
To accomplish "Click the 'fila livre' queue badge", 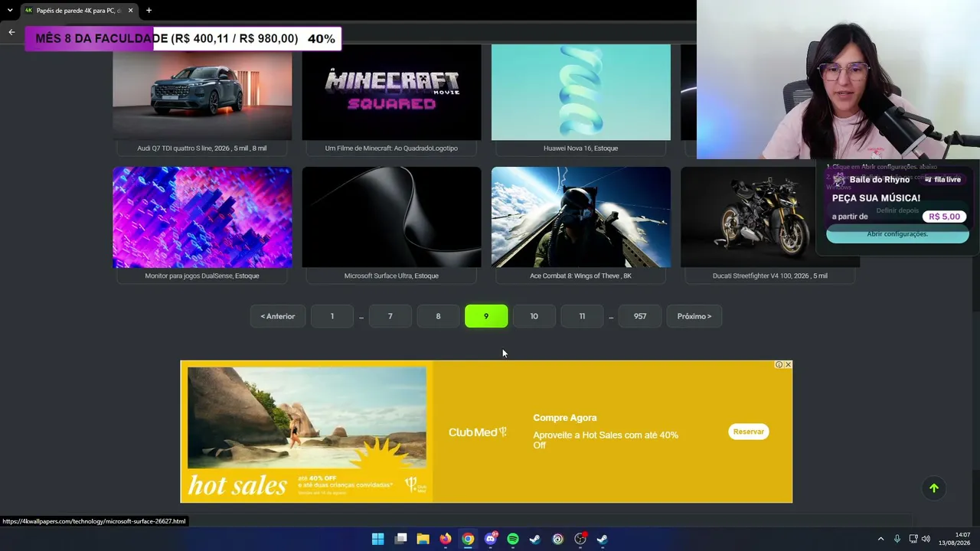I will pyautogui.click(x=942, y=180).
